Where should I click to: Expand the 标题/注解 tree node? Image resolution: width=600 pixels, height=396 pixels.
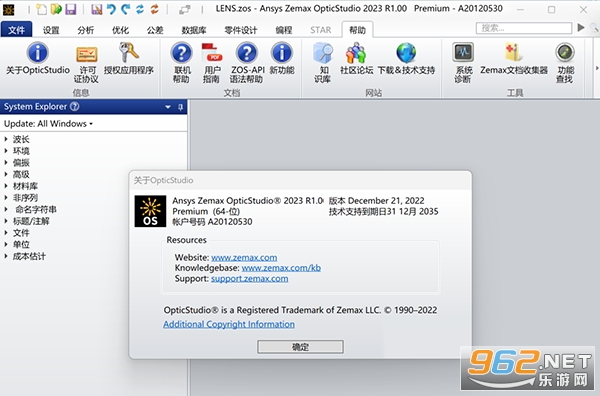6,221
